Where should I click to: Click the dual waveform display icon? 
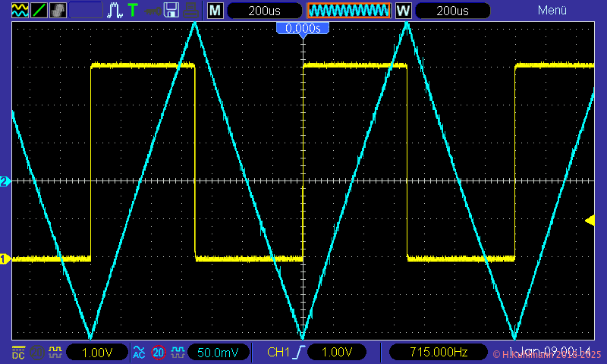pyautogui.click(x=19, y=11)
